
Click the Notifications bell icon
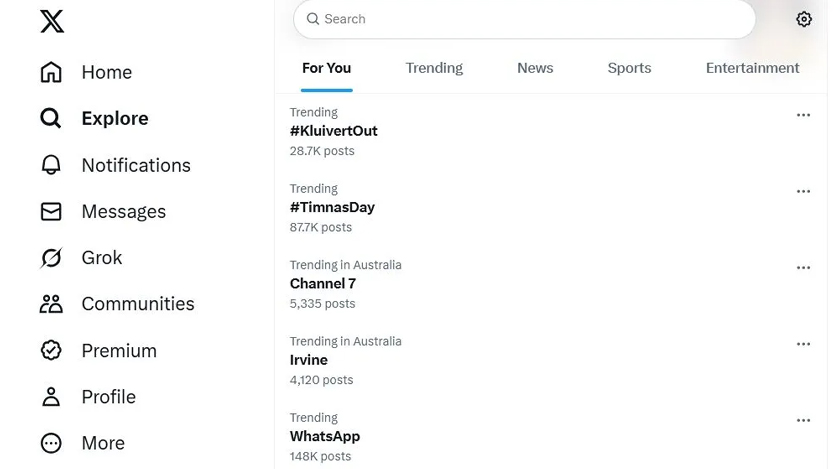51,165
